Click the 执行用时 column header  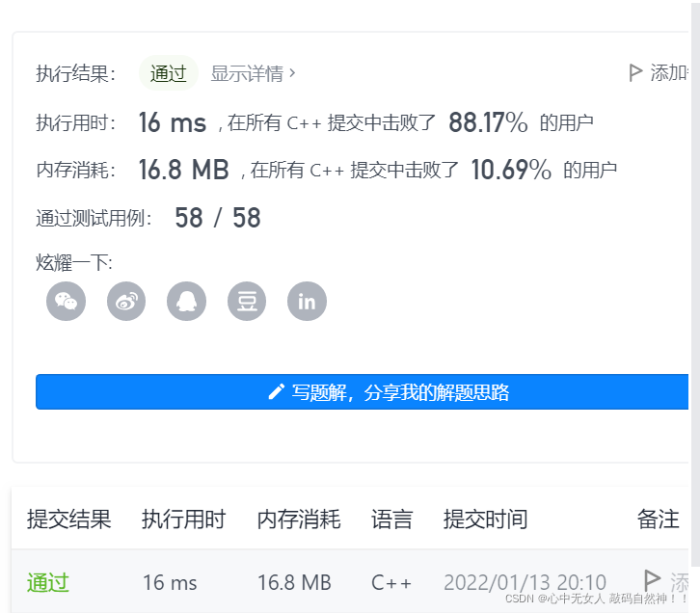tap(183, 520)
